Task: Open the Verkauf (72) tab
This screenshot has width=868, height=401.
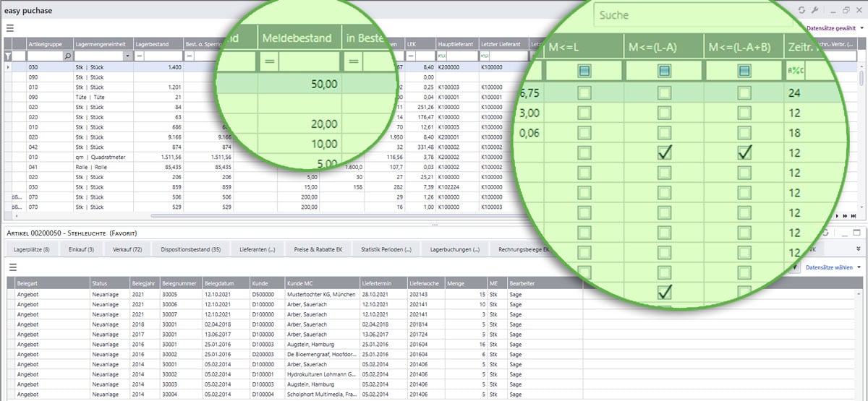Action: 127,249
